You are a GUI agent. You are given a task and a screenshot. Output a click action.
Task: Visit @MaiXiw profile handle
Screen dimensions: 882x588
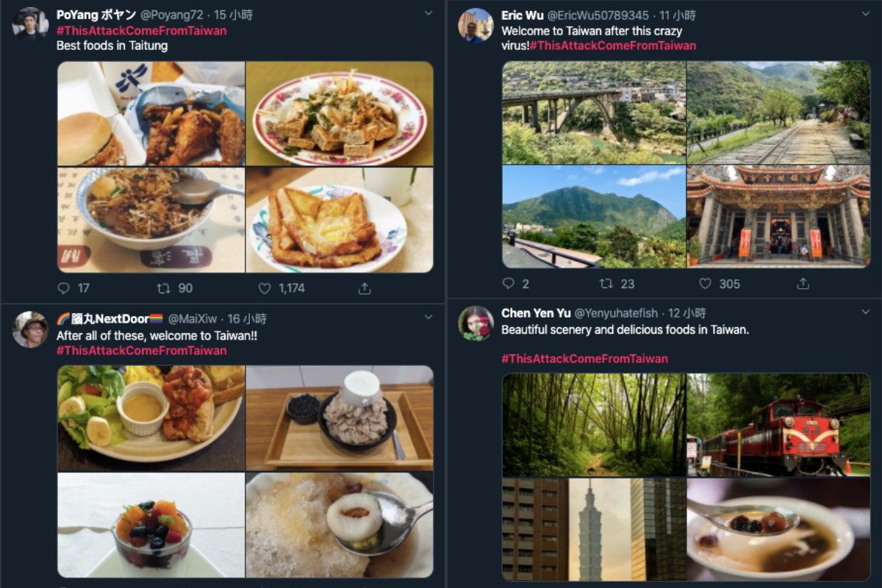pos(193,319)
